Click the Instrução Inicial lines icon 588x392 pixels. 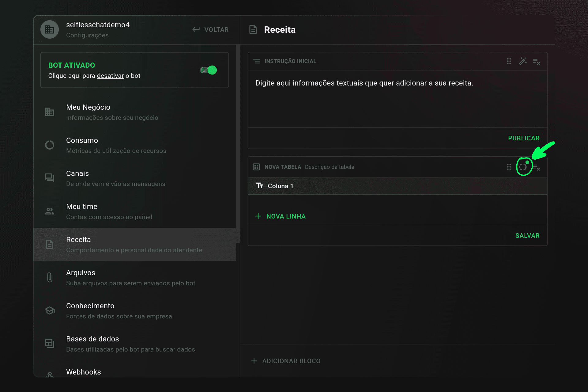click(x=257, y=61)
